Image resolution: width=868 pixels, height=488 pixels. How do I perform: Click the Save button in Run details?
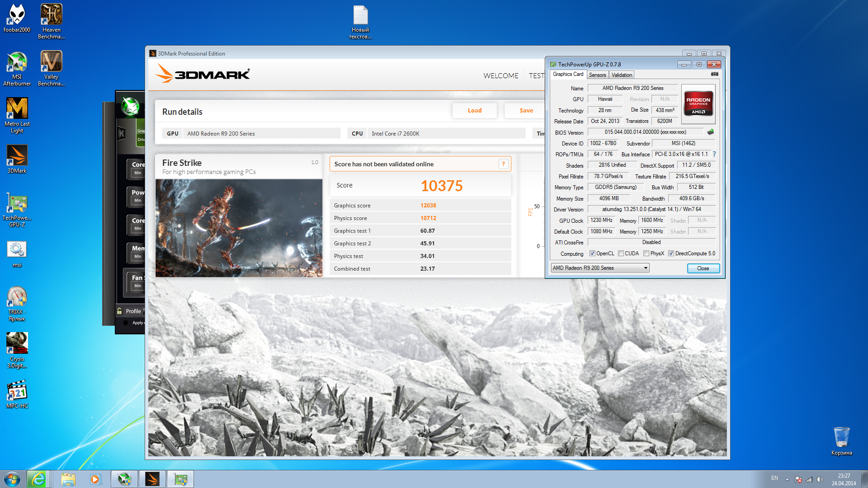[x=526, y=110]
